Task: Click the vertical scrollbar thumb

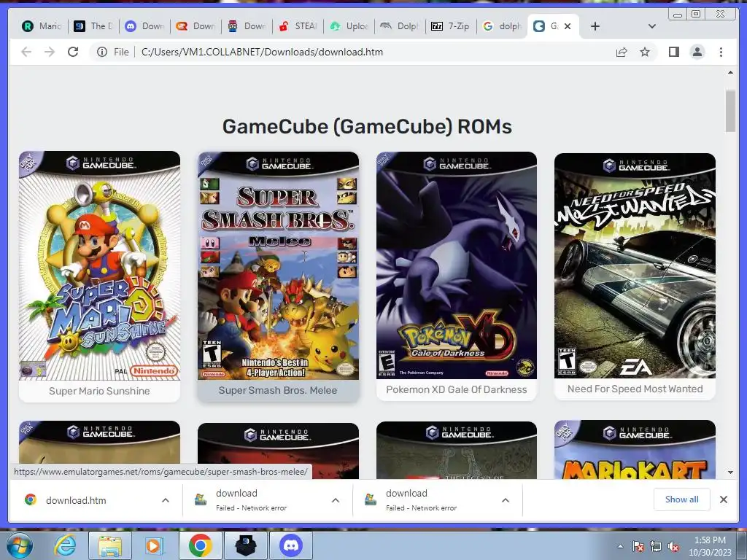Action: 730,111
